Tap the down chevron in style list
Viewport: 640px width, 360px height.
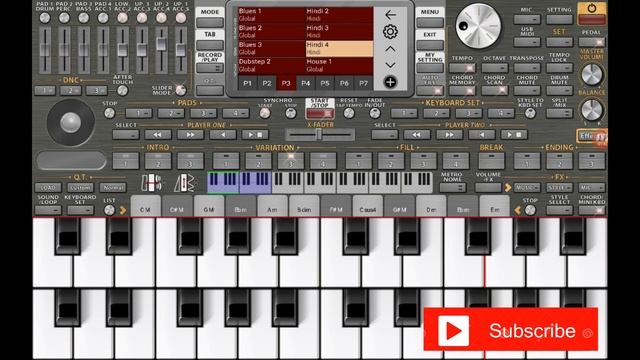coord(390,65)
